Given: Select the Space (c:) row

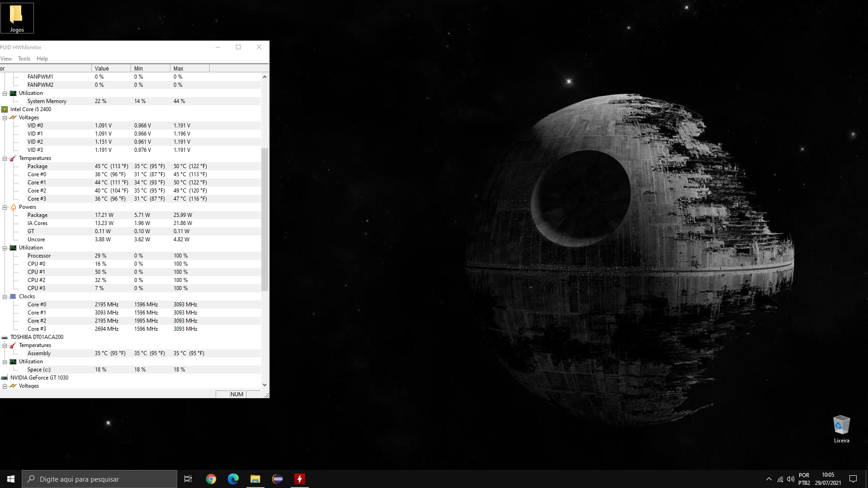Looking at the screenshot, I should [130, 370].
